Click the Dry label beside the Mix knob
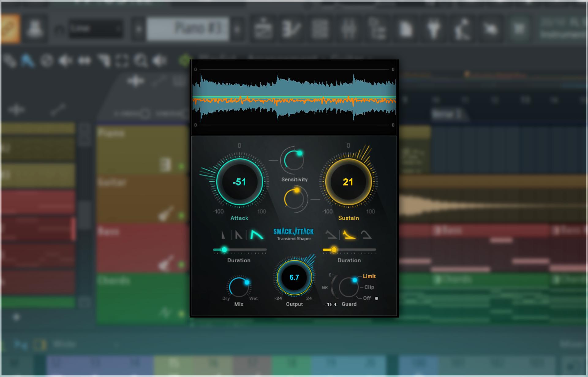This screenshot has width=588, height=377. pos(226,298)
